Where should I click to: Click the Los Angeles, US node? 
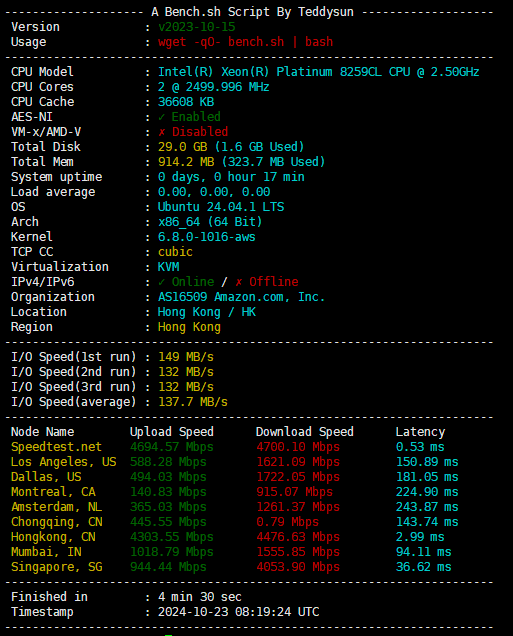[64, 462]
